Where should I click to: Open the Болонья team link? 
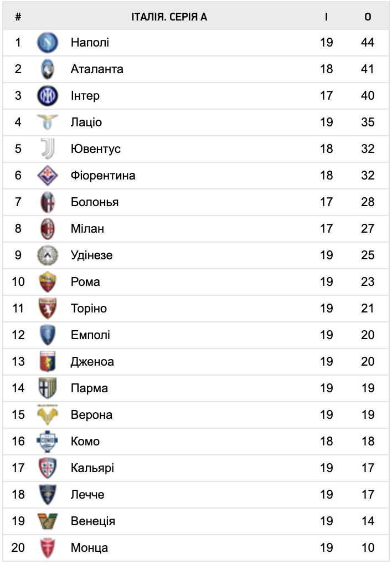[x=95, y=202]
